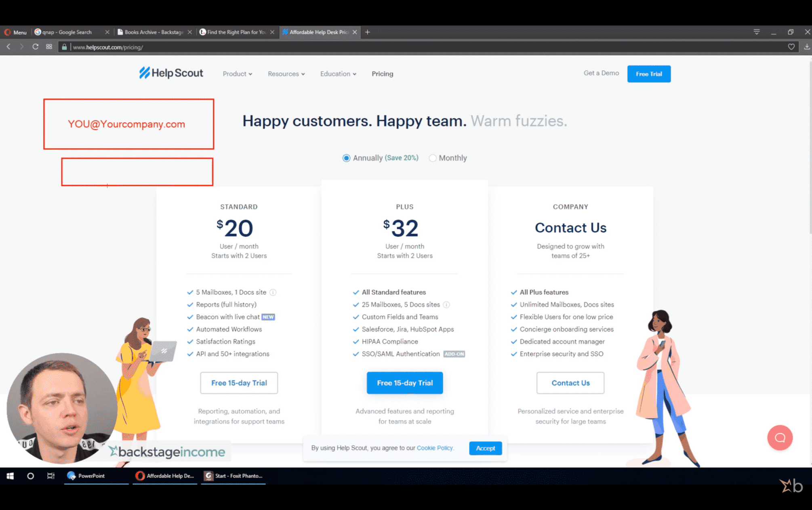812x510 pixels.
Task: Open downloads with arrow icon
Action: click(807, 47)
